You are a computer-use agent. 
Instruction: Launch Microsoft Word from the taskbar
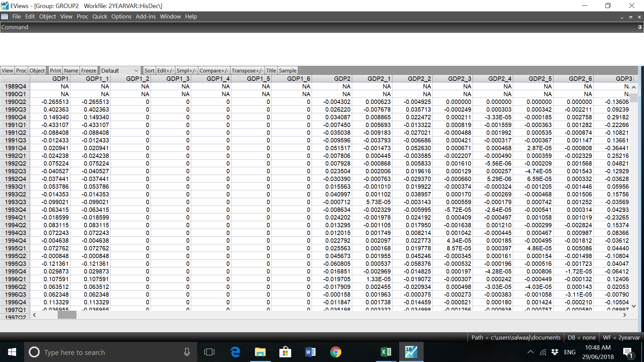[x=310, y=352]
